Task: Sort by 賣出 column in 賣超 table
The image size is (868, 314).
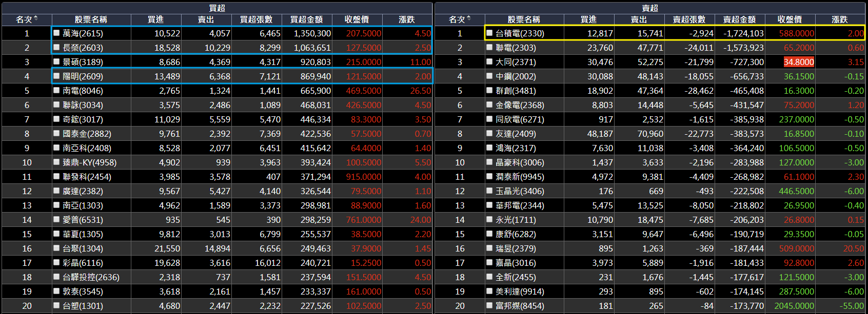Action: click(x=639, y=19)
